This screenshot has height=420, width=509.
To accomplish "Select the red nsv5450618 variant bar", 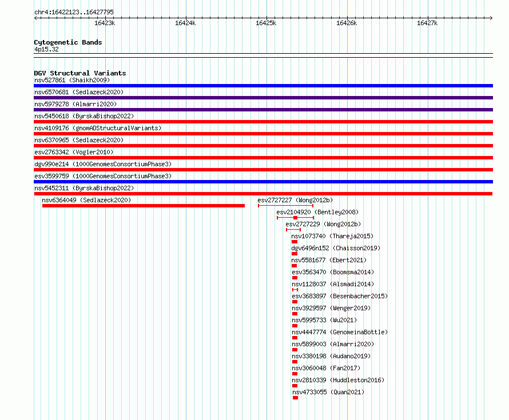I will pyautogui.click(x=263, y=122).
